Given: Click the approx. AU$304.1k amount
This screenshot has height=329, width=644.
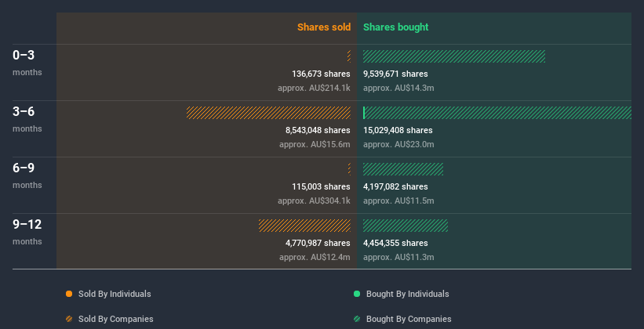Looking at the screenshot, I should [314, 201].
